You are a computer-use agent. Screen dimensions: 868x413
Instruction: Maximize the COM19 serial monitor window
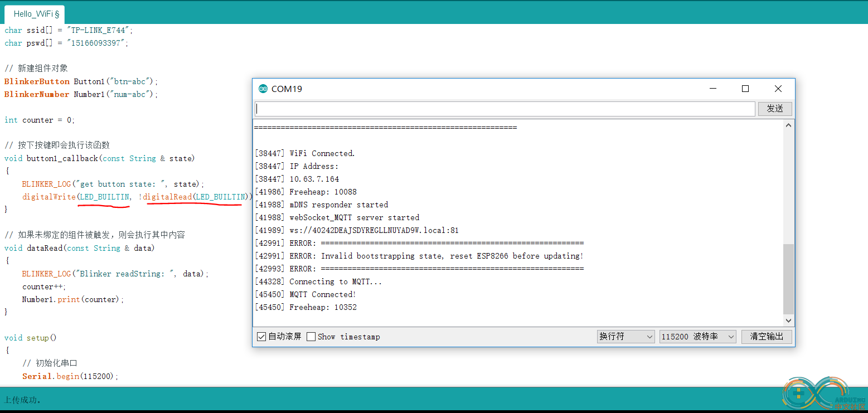coord(745,89)
